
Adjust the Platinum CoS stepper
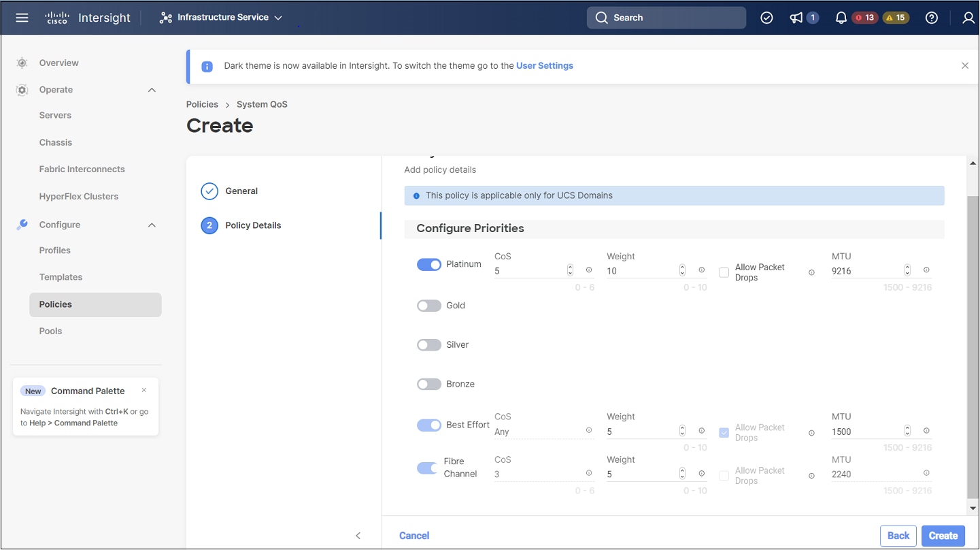click(x=570, y=270)
